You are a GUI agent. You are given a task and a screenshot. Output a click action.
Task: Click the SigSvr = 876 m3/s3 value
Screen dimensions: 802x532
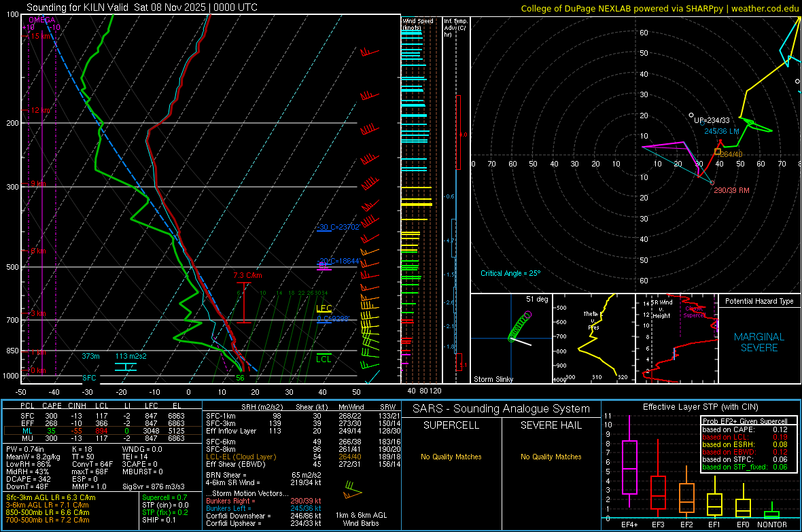154,486
